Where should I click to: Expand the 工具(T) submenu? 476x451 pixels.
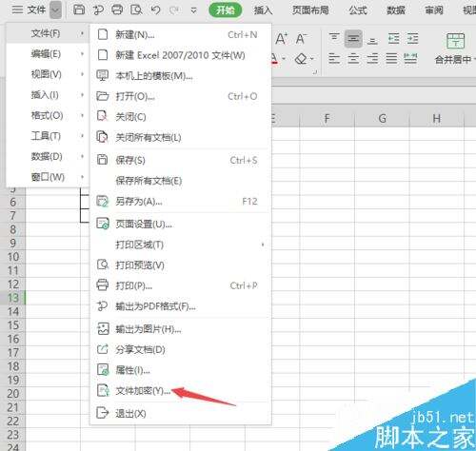48,136
